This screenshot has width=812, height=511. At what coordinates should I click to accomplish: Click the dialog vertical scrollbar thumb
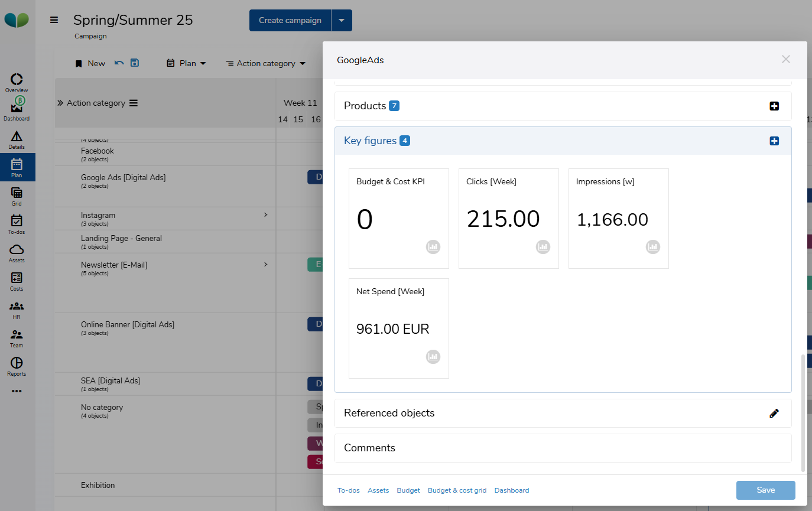[803, 413]
